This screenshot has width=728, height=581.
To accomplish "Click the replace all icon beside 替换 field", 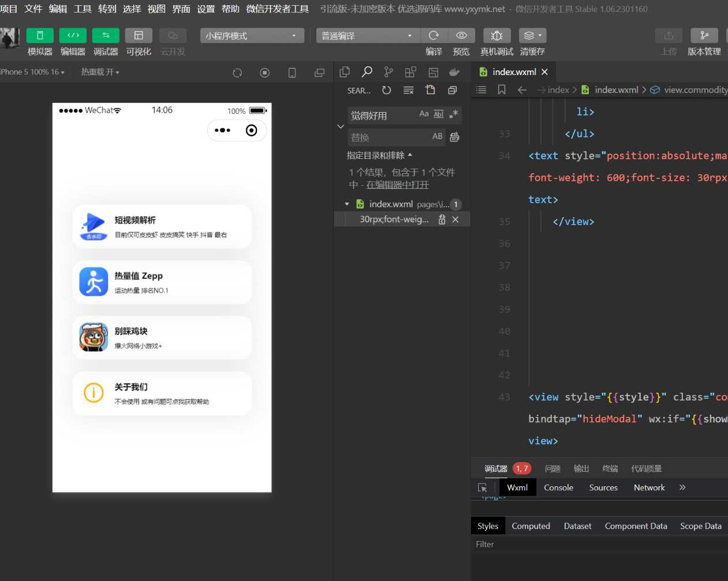I will pos(455,137).
